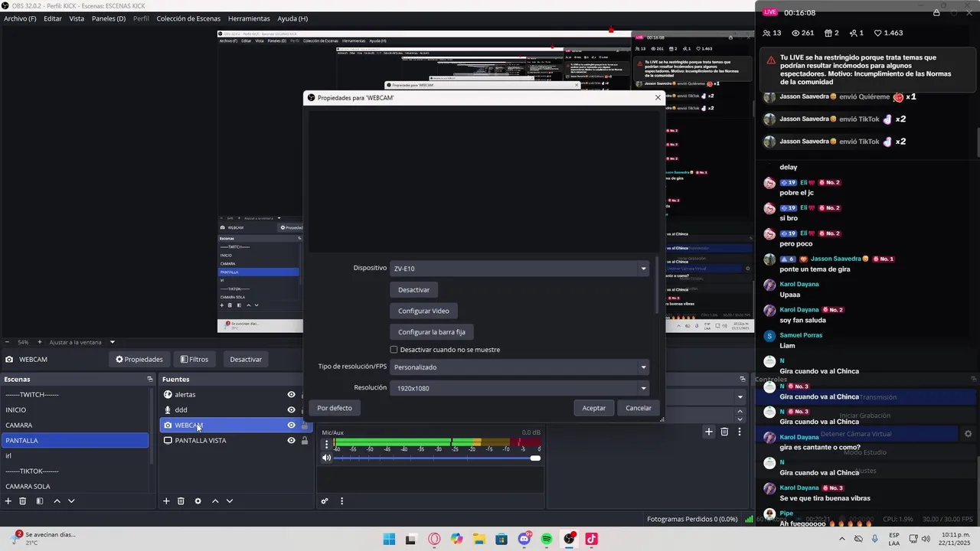The width and height of the screenshot is (980, 551).
Task: Open Filtros for the WEBCAM source
Action: tap(194, 360)
